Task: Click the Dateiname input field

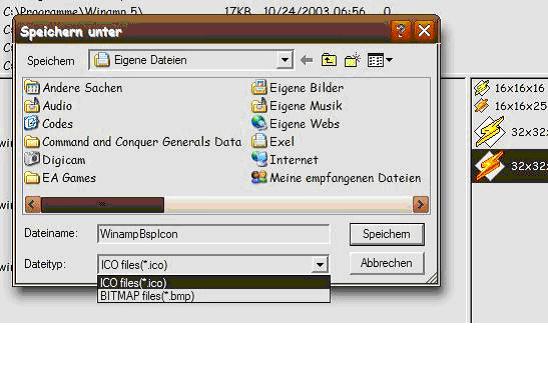Action: click(213, 234)
